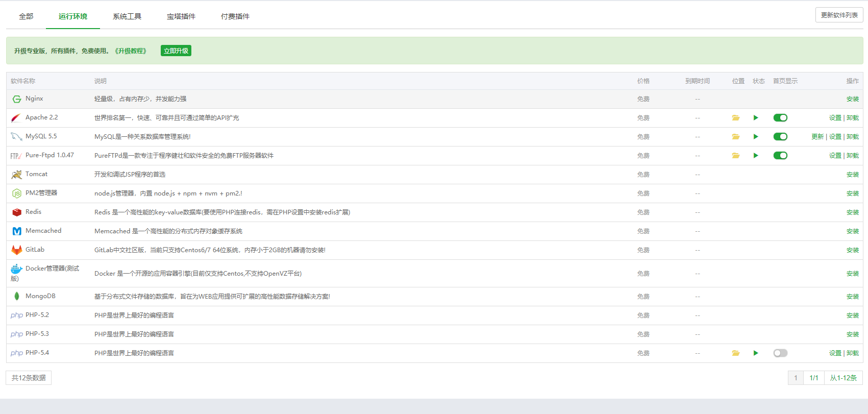
Task: Open Pure-Ftpd 设置 link
Action: 835,156
